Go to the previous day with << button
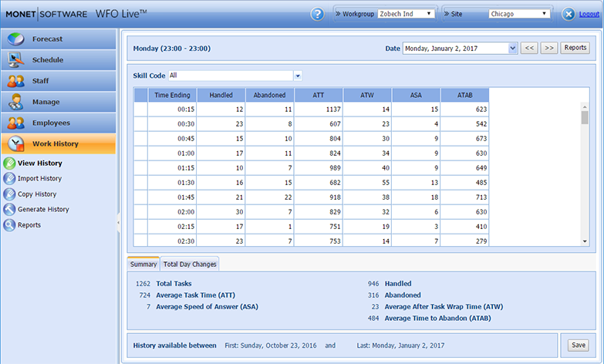This screenshot has height=364, width=604. click(529, 48)
